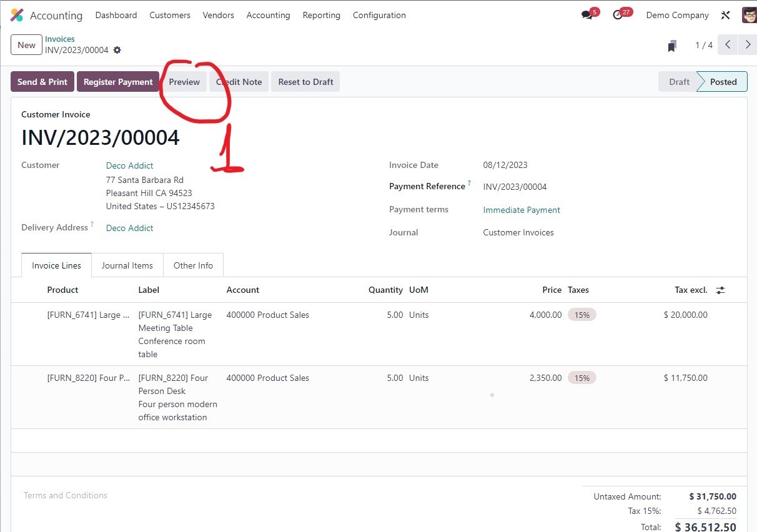
Task: Open the Configuration menu
Action: pyautogui.click(x=378, y=15)
